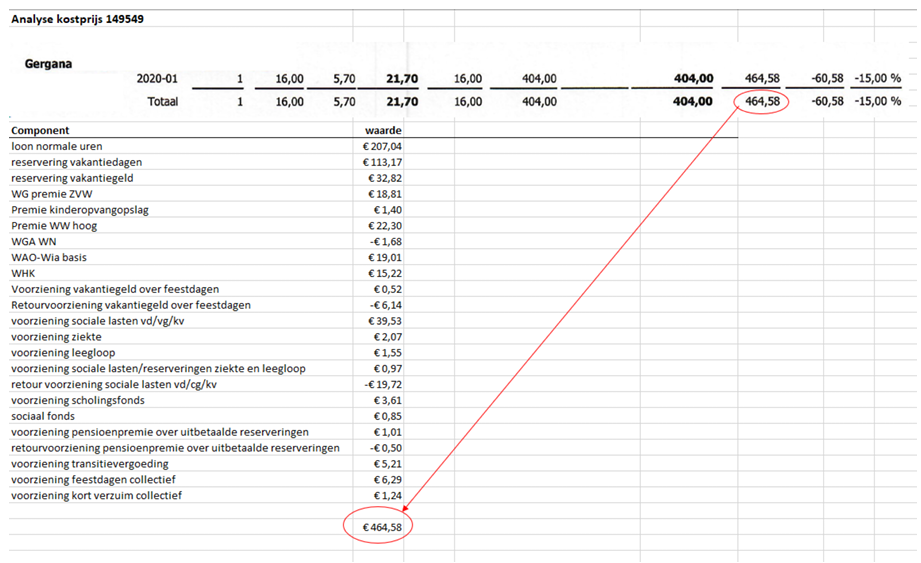Click the € 39,53 value cell
Viewport: 921px width, 563px height.
pyautogui.click(x=386, y=321)
